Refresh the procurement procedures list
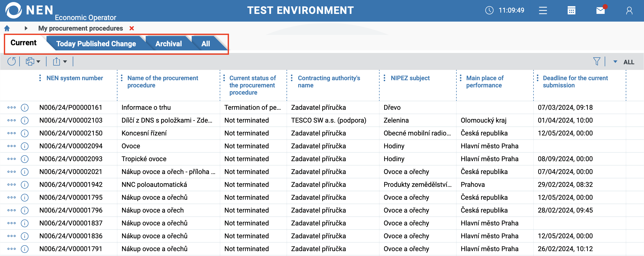The height and width of the screenshot is (256, 644). [12, 62]
